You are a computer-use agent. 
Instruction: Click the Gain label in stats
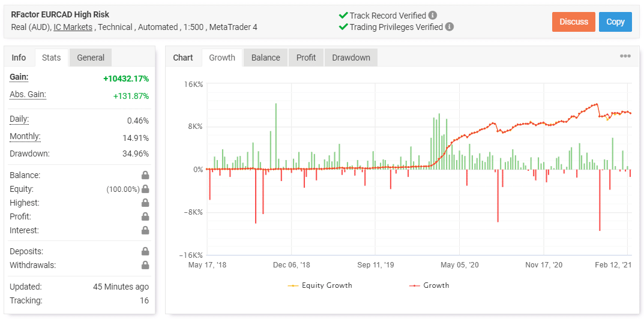19,77
